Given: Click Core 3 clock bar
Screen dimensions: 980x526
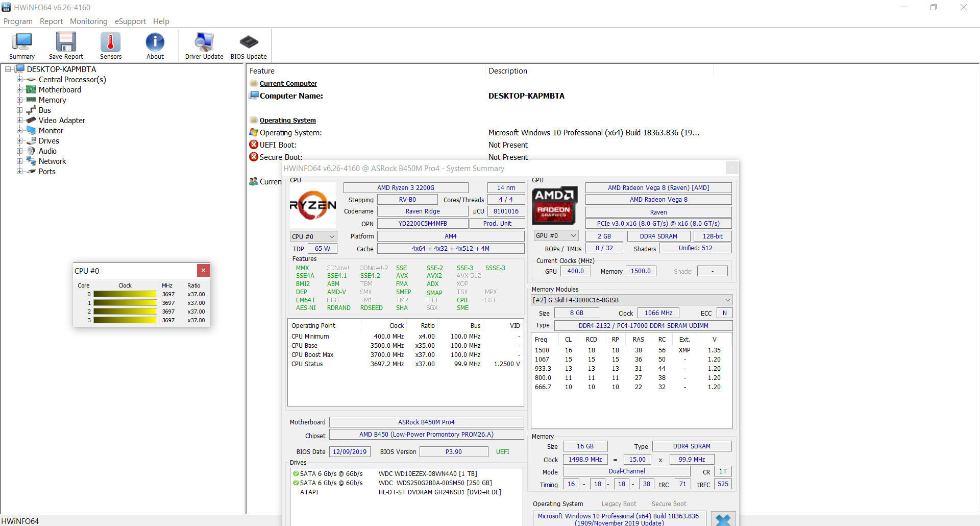Looking at the screenshot, I should click(x=125, y=320).
